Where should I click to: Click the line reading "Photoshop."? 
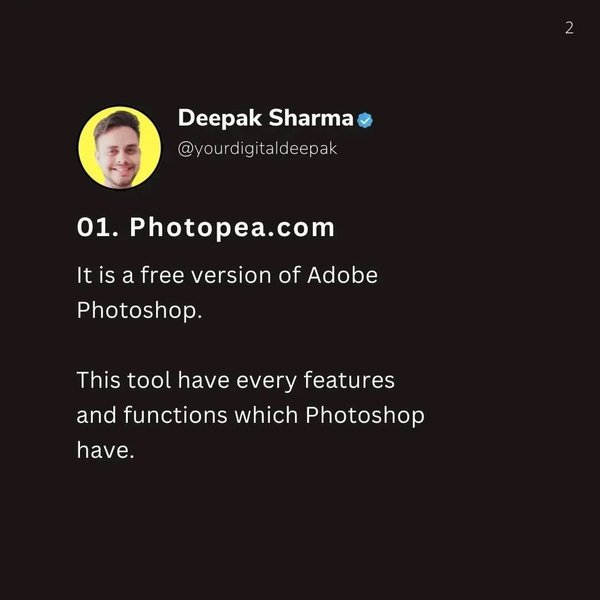140,310
